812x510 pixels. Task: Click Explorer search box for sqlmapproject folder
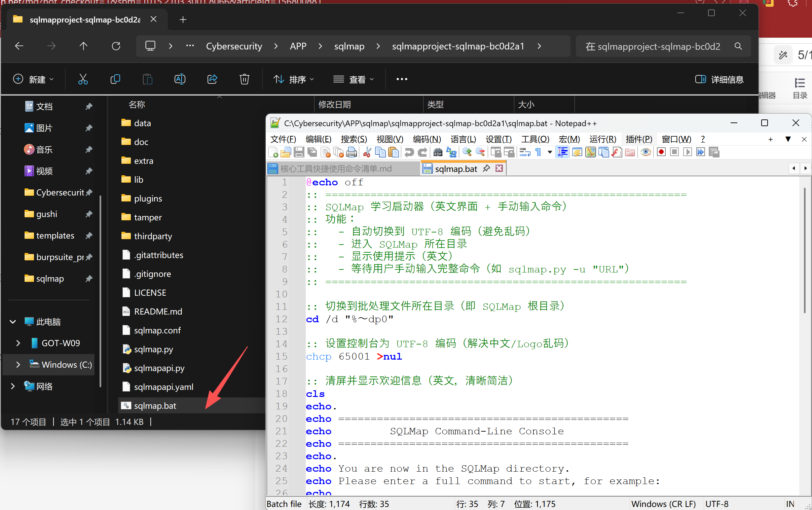(658, 46)
